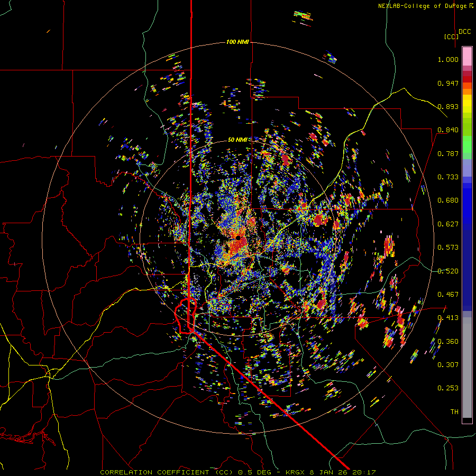Viewport: 476px width, 476px height.
Task: Click the TH threshold label
Action: 454,412
